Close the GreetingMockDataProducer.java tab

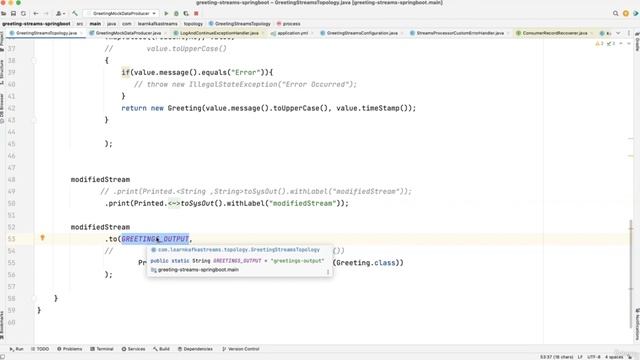pyautogui.click(x=164, y=33)
